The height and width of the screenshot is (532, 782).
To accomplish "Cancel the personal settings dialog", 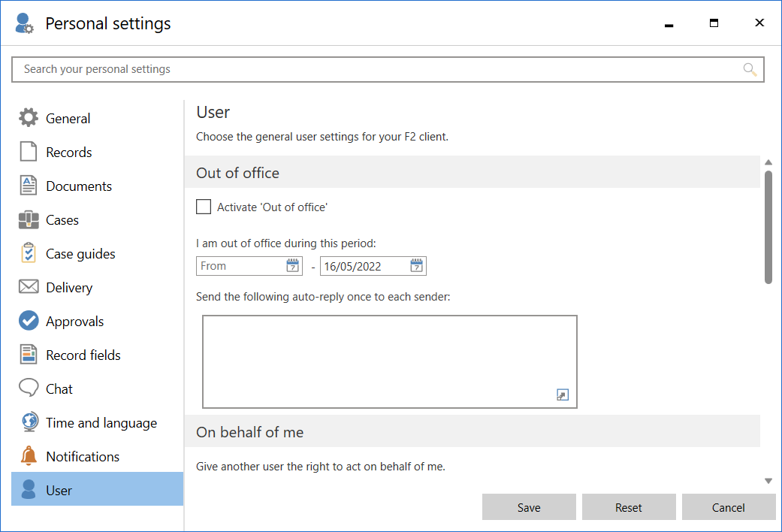I will click(x=728, y=507).
